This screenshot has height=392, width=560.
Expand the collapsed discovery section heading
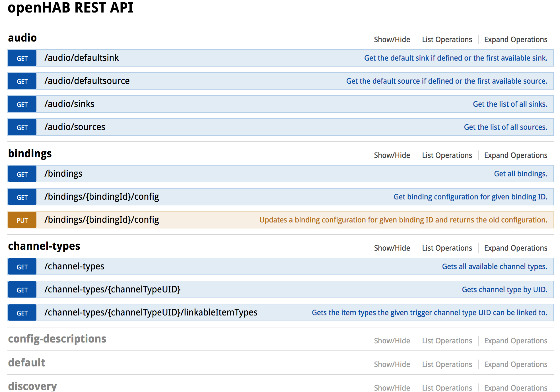coord(32,386)
